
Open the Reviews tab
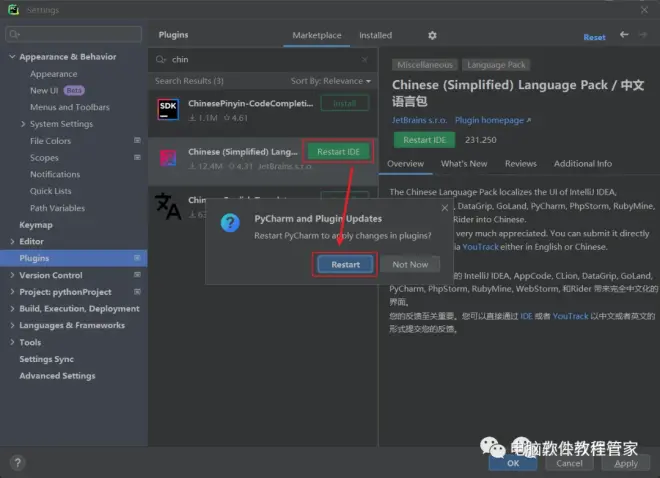click(x=521, y=164)
